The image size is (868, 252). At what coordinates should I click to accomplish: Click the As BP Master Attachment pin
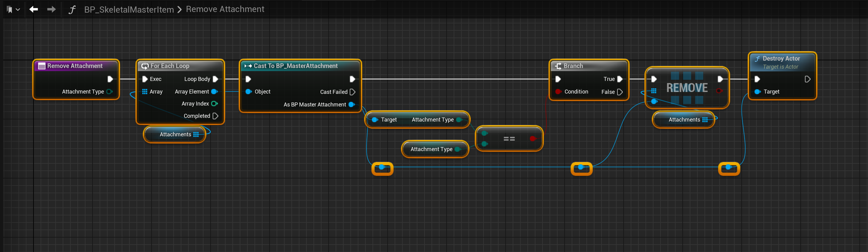pos(351,105)
